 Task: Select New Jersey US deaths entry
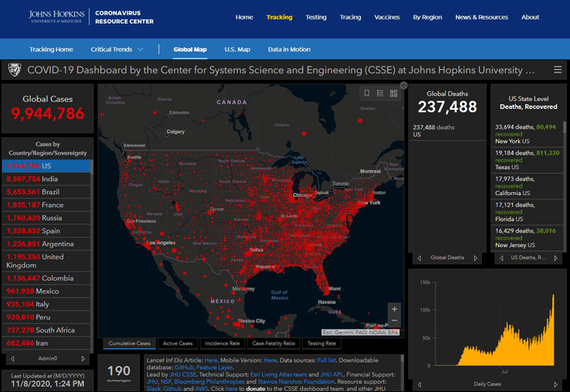[527, 238]
